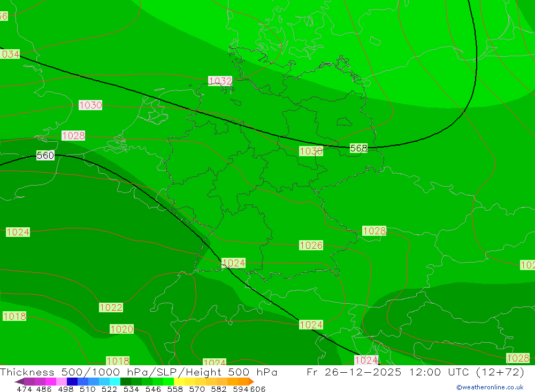Pick the dark blue legend swatch
Viewport: 535px width, 392px height.
point(72,381)
